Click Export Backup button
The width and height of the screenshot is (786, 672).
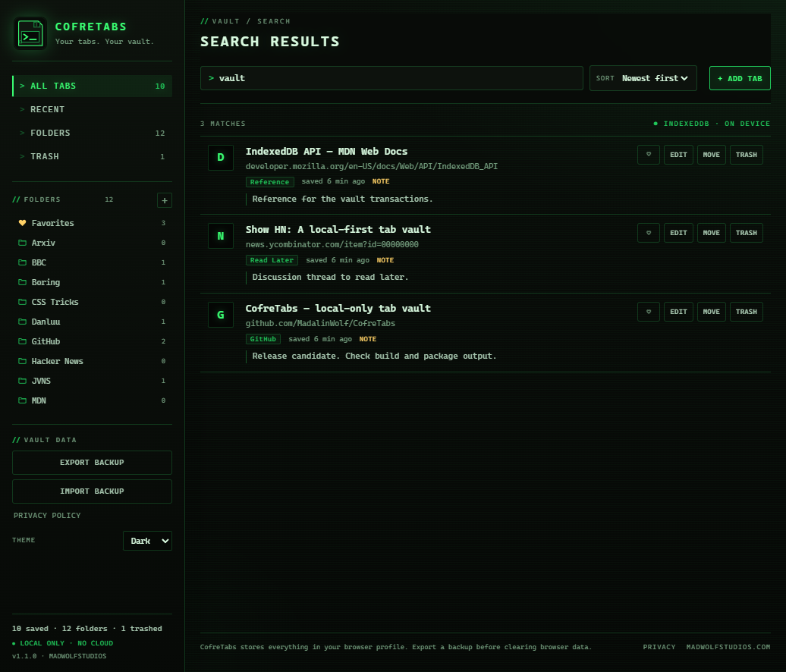pos(92,463)
